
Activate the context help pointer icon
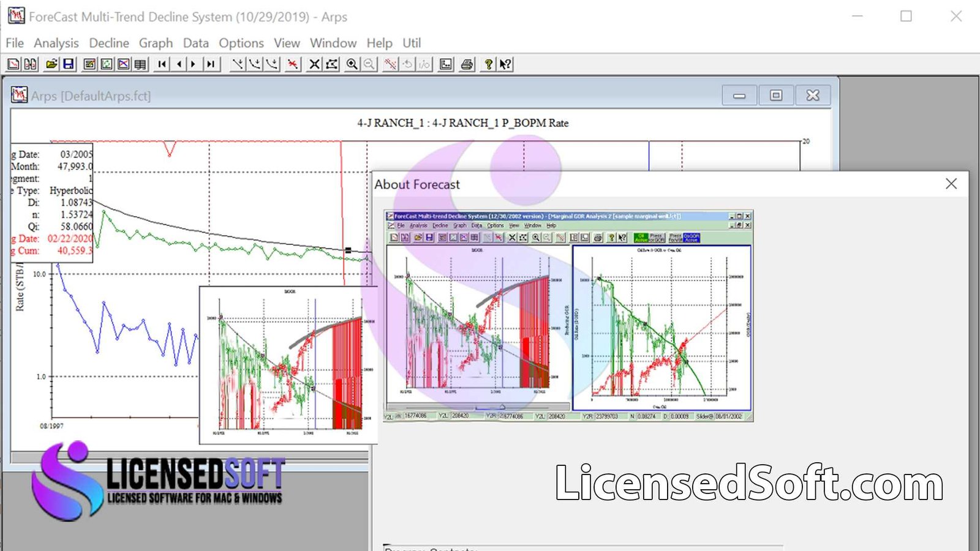505,64
